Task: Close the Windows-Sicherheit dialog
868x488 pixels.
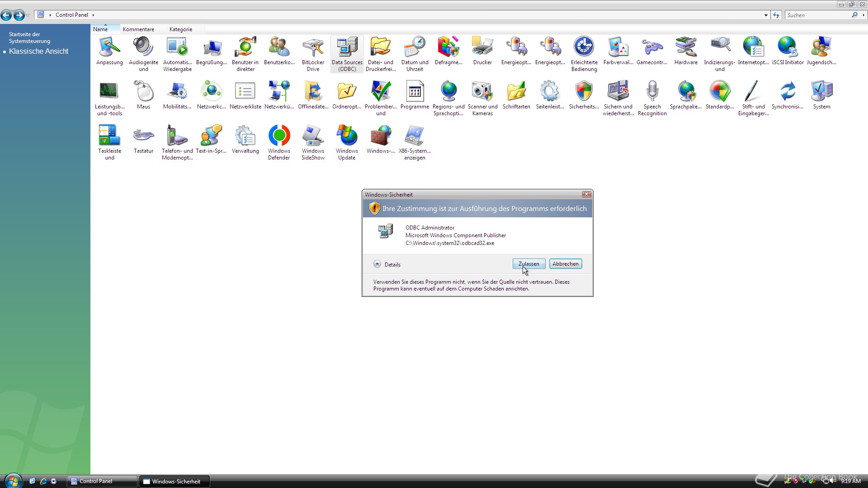Action: [x=586, y=194]
